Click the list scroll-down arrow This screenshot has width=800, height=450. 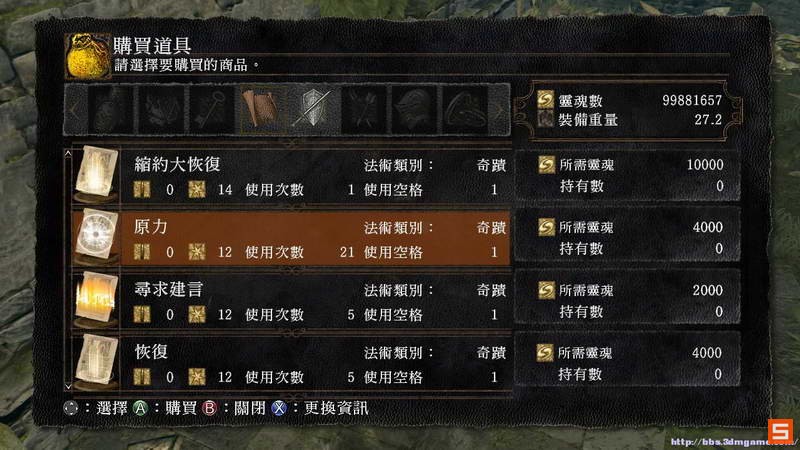tap(68, 387)
